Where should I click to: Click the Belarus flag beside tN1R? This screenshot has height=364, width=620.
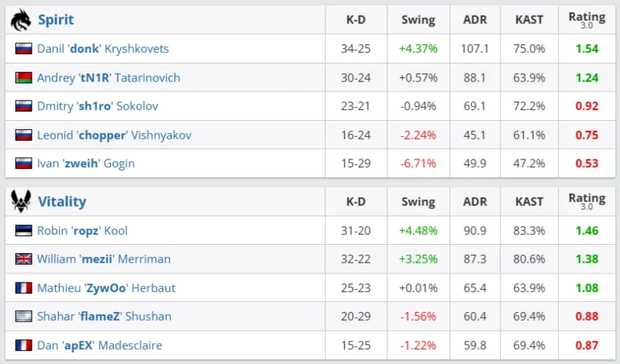click(23, 77)
